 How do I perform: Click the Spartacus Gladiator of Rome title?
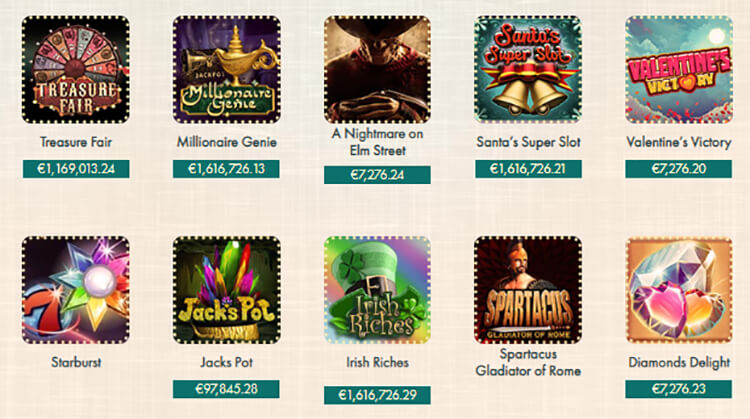click(528, 362)
